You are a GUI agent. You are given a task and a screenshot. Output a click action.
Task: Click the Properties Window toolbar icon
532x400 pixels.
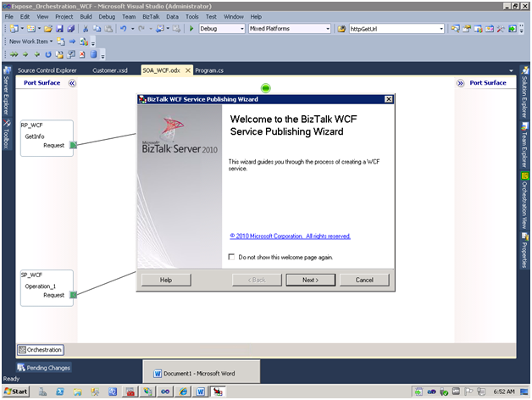[467, 29]
